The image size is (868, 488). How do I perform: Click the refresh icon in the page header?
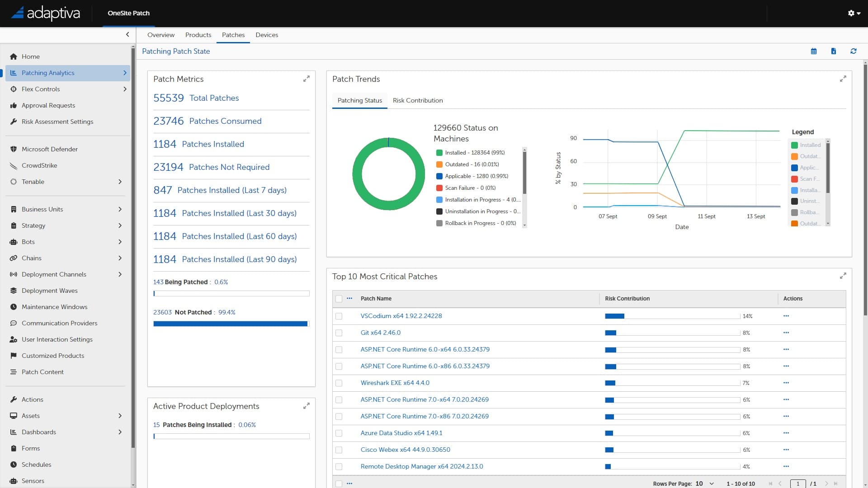coord(853,51)
